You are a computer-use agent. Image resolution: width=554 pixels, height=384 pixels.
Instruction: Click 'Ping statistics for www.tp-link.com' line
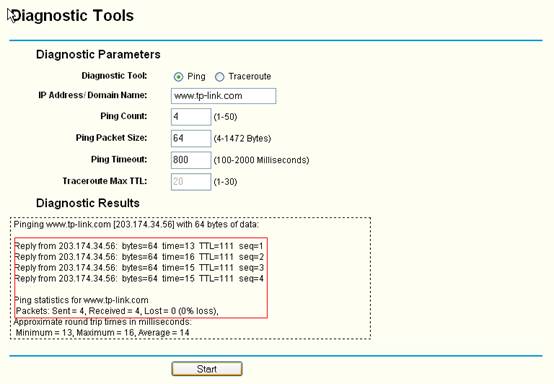[x=82, y=300]
